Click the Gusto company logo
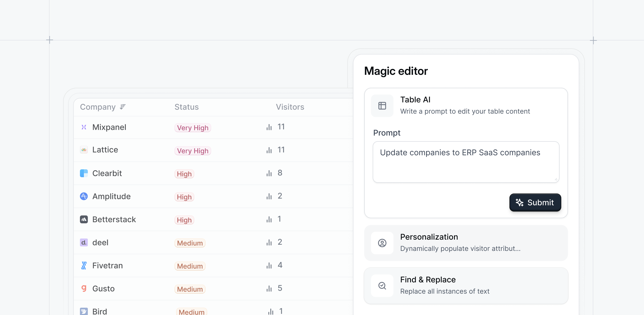Viewport: 644px width, 315px height. (x=84, y=289)
